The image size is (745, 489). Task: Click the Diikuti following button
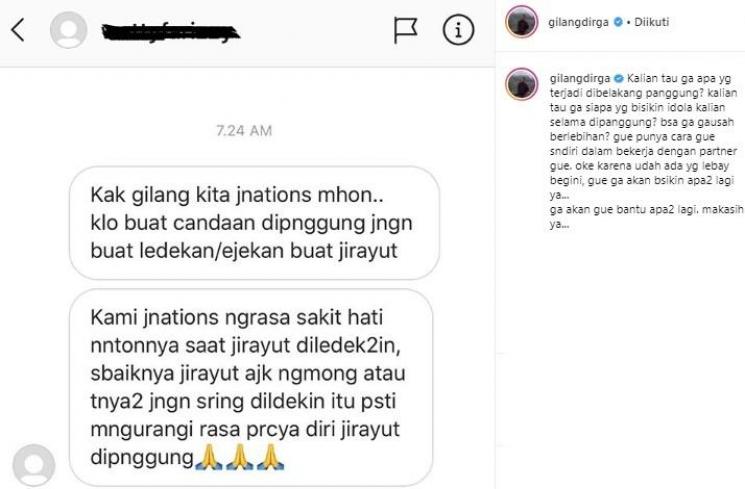tap(651, 22)
